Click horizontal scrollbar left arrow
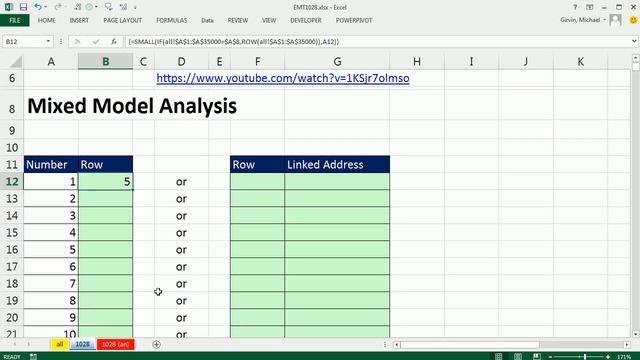 [396, 345]
